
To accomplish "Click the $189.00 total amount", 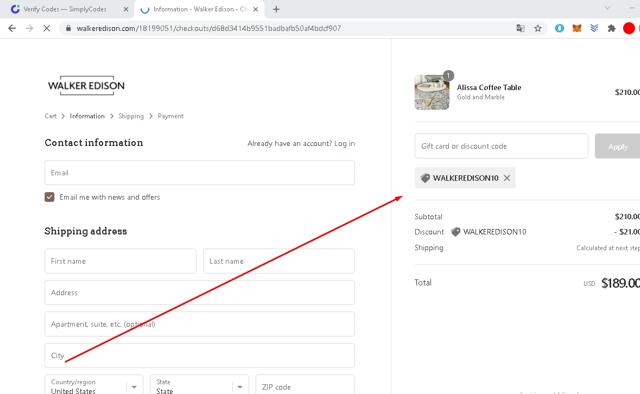I will [620, 283].
